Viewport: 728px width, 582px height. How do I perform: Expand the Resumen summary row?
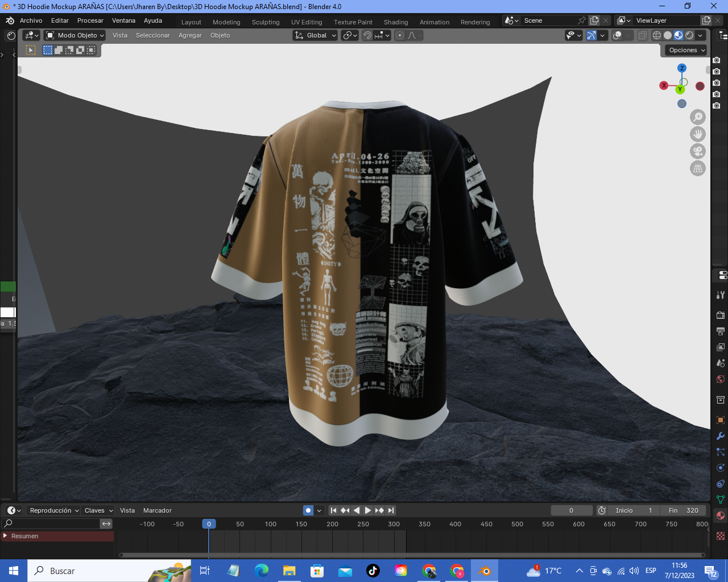click(x=5, y=536)
